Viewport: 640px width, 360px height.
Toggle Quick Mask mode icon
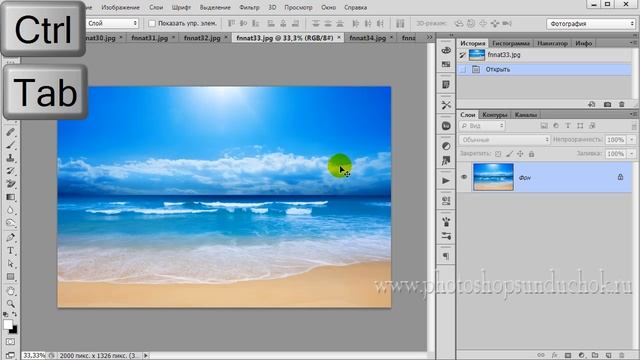[11, 342]
